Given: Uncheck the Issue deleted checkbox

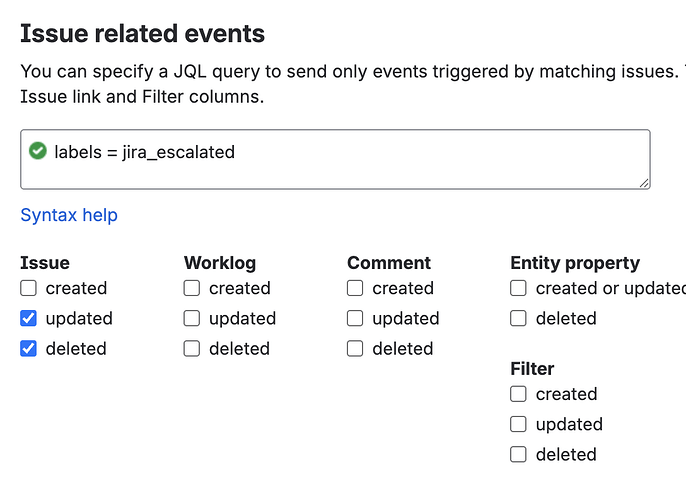Looking at the screenshot, I should pyautogui.click(x=28, y=349).
